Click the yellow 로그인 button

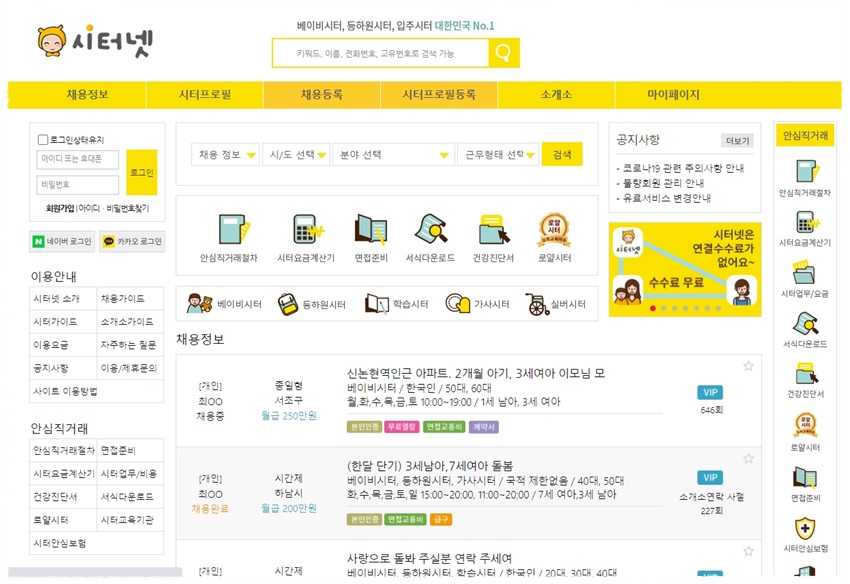141,172
